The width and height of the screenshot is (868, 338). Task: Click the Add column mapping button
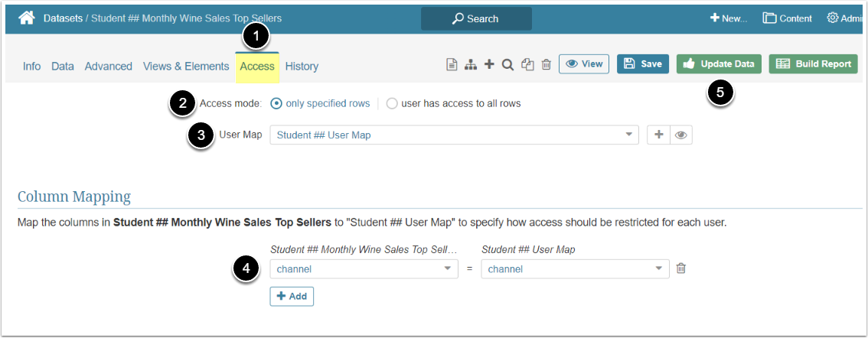tap(292, 296)
